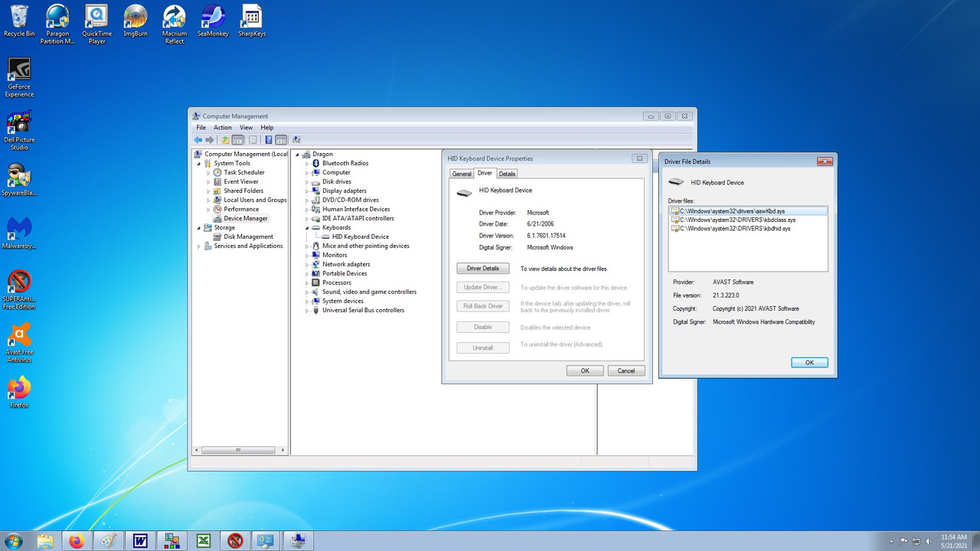The height and width of the screenshot is (551, 980).
Task: Click the Excel taskbar icon
Action: [204, 541]
